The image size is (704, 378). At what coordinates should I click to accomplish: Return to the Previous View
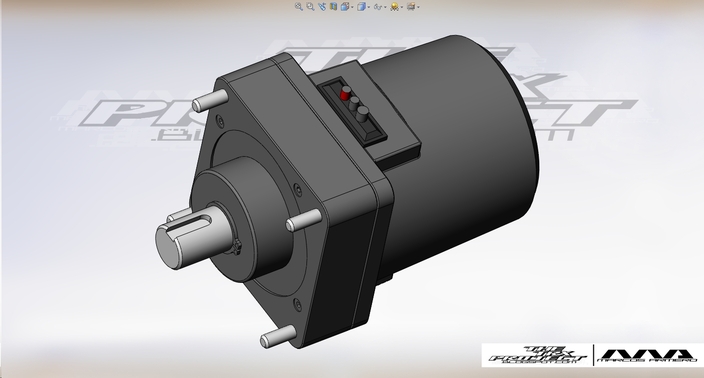click(x=322, y=6)
